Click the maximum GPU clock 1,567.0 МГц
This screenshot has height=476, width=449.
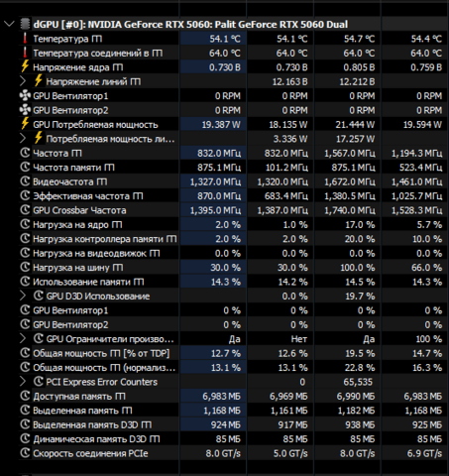tap(350, 153)
